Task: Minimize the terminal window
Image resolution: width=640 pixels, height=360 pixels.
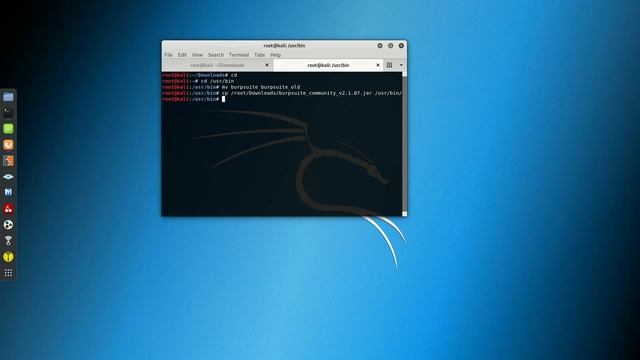Action: click(x=380, y=46)
